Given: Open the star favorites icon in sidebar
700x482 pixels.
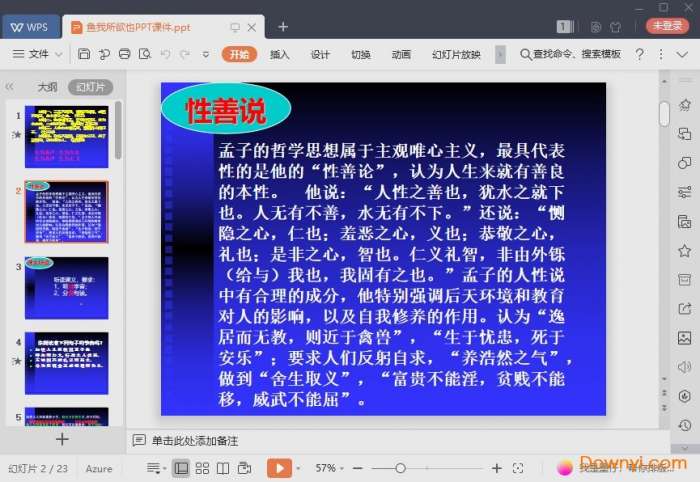Looking at the screenshot, I should coord(684,251).
